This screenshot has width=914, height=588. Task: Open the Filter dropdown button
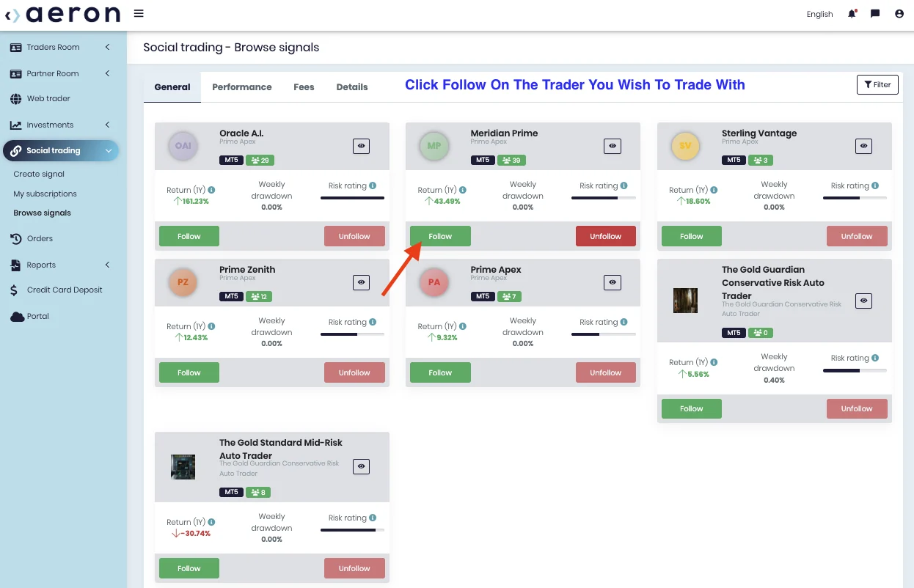[x=877, y=84]
